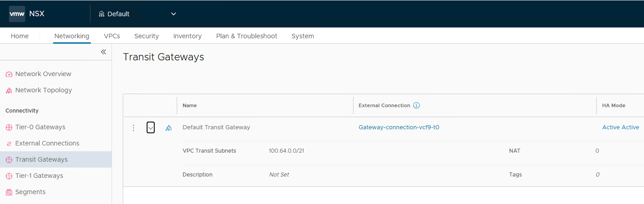Click the Segments sidebar icon

coord(9,192)
